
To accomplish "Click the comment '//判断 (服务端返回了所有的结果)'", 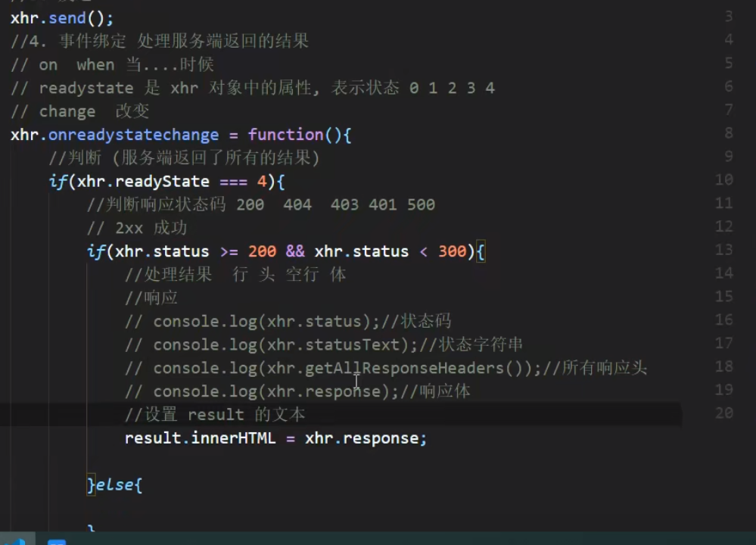I will [x=184, y=157].
